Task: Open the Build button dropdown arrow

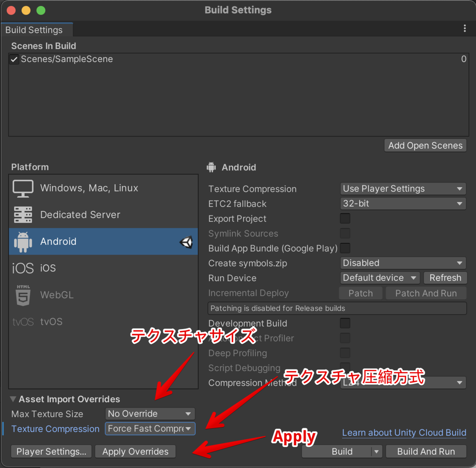Action: coord(376,451)
